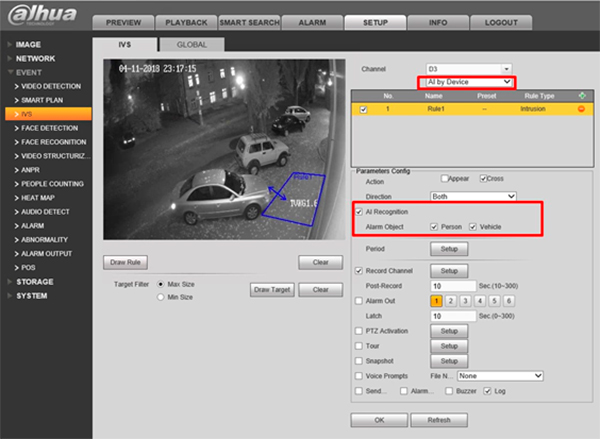The height and width of the screenshot is (439, 600).
Task: Enable the PTZ Activation checkbox
Action: 359,331
